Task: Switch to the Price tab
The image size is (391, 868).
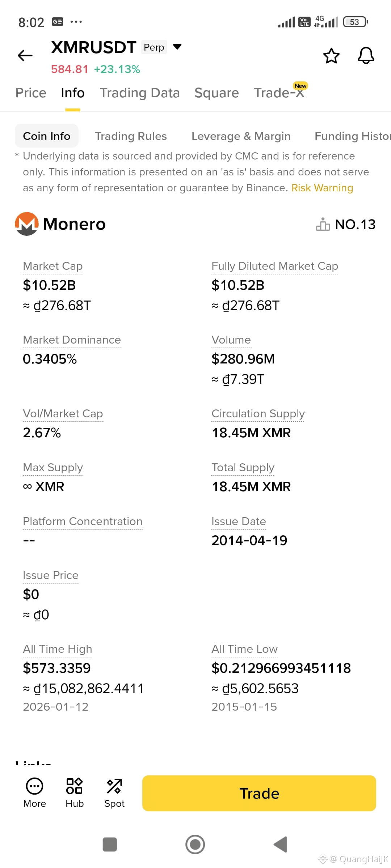Action: click(31, 93)
